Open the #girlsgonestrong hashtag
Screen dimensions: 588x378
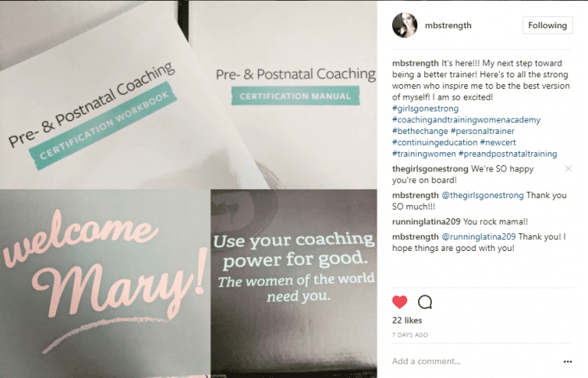click(425, 109)
